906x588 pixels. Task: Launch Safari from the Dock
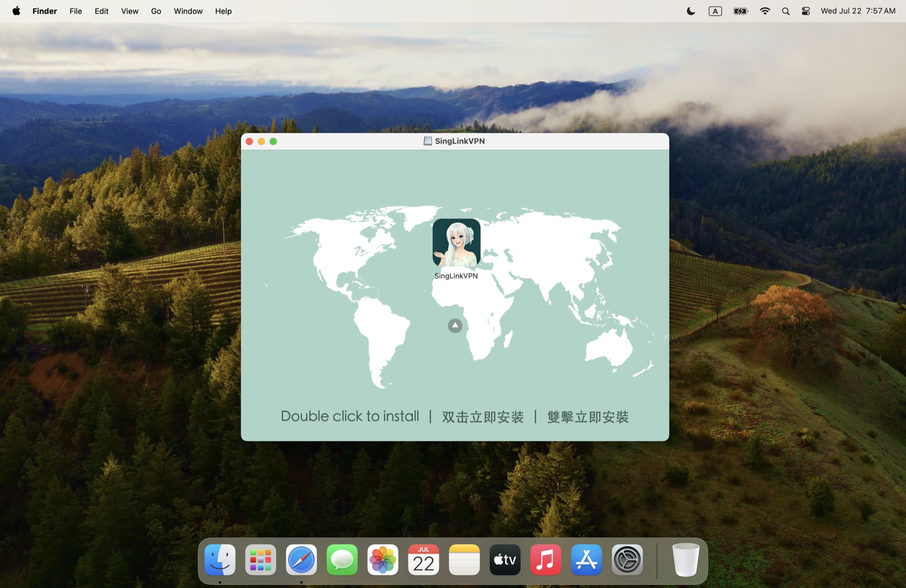pos(301,560)
